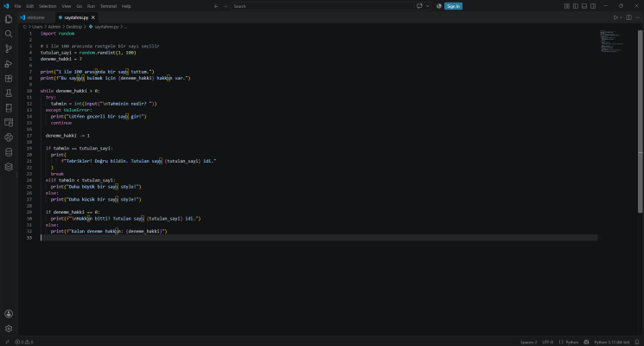The height and width of the screenshot is (346, 644).
Task: Switch to the Welcome tab
Action: tap(35, 17)
